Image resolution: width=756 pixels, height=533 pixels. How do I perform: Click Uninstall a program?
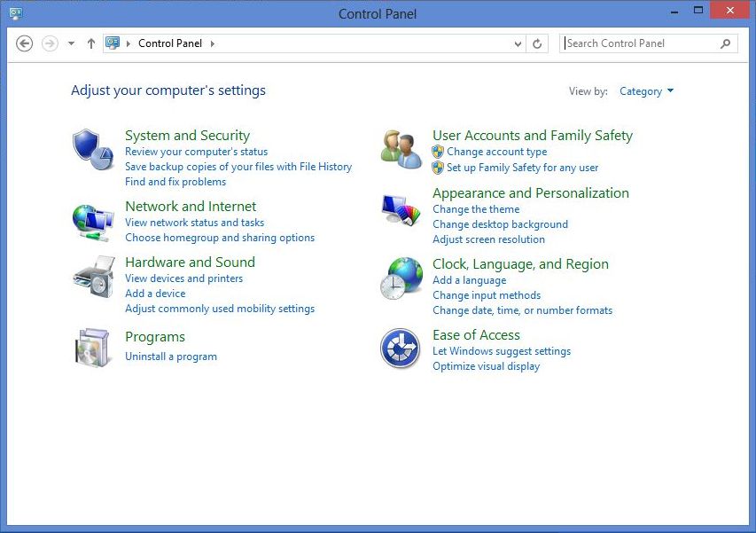tap(171, 357)
